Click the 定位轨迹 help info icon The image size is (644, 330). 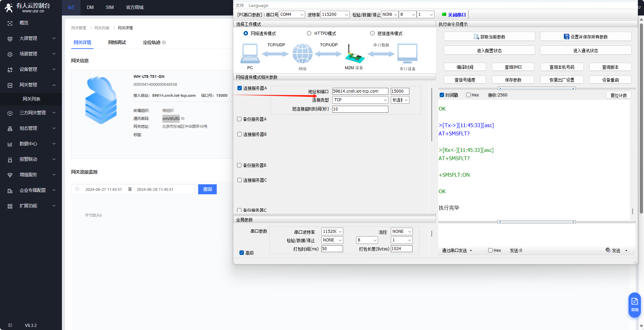(164, 43)
